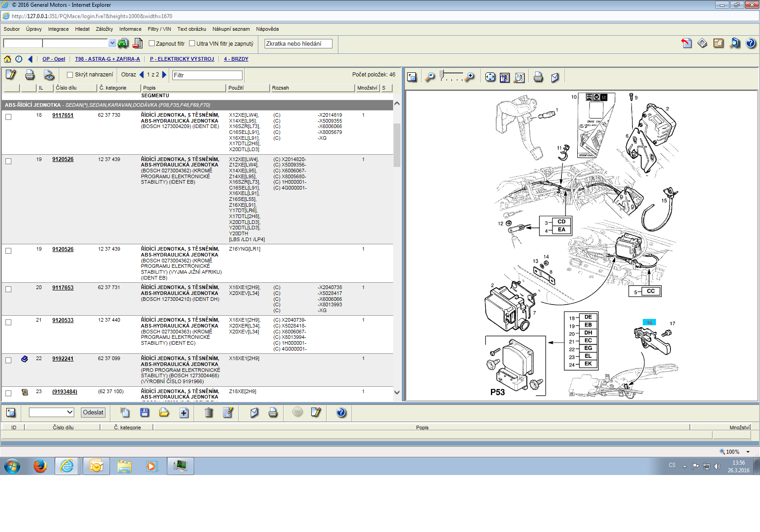The height and width of the screenshot is (532, 760).
Task: Open the Nákupní seznam menu
Action: [x=231, y=29]
